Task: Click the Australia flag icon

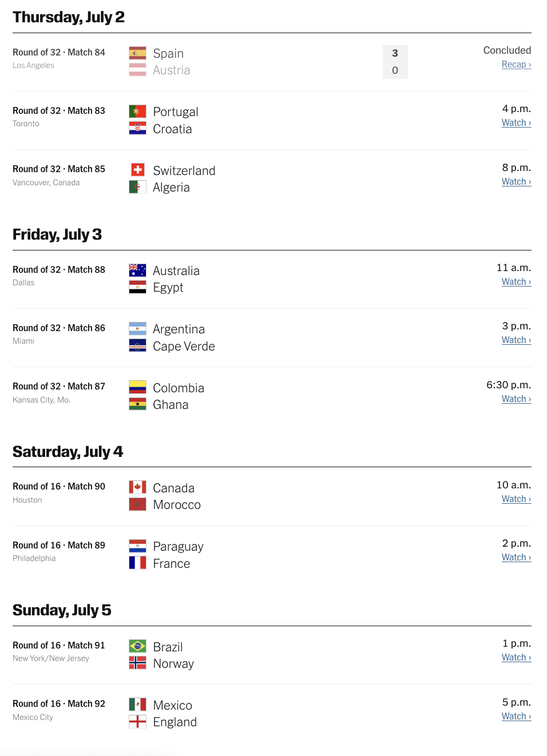Action: (137, 270)
